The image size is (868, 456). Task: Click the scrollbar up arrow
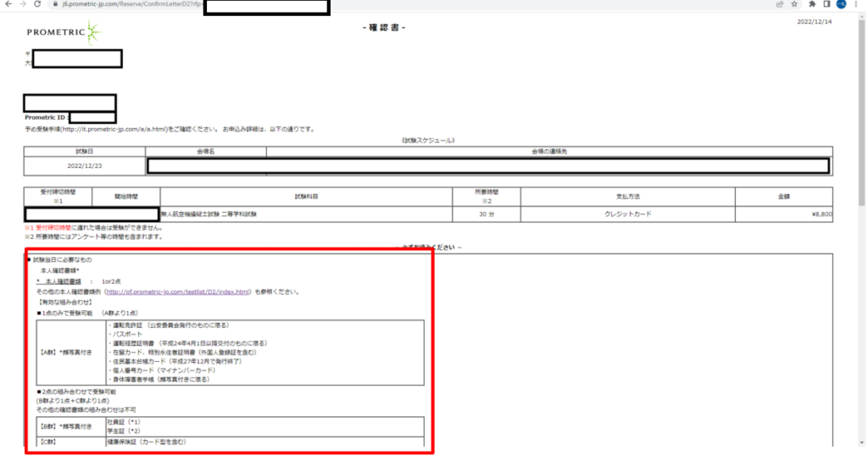coord(862,16)
